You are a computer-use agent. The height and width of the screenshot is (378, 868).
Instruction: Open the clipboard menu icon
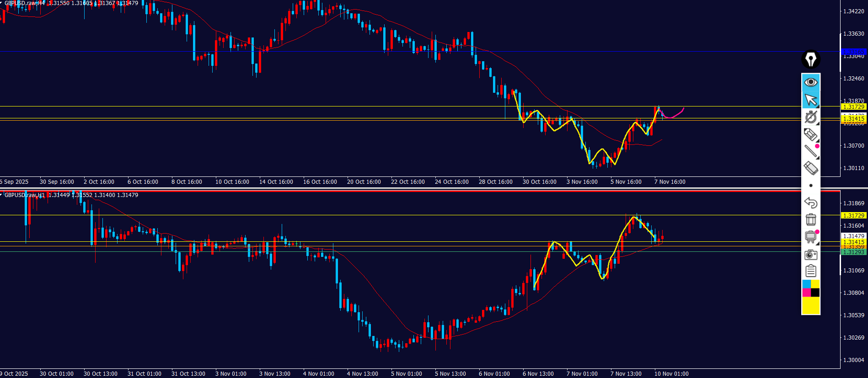(811, 271)
